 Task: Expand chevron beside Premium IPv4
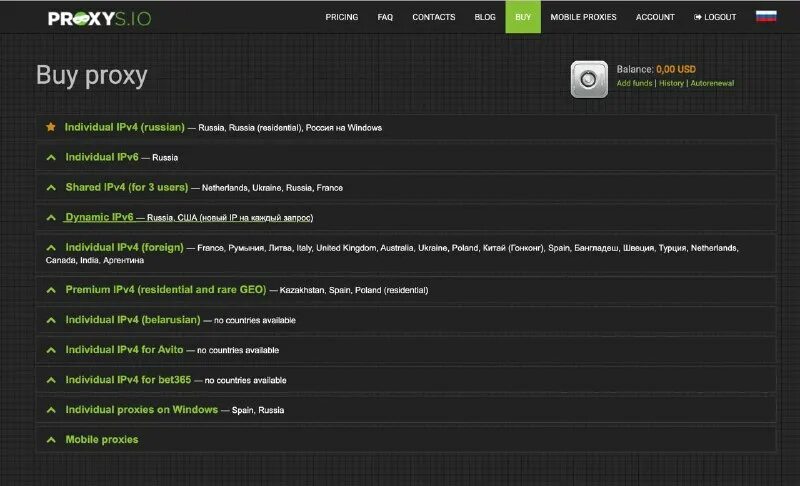[51, 290]
